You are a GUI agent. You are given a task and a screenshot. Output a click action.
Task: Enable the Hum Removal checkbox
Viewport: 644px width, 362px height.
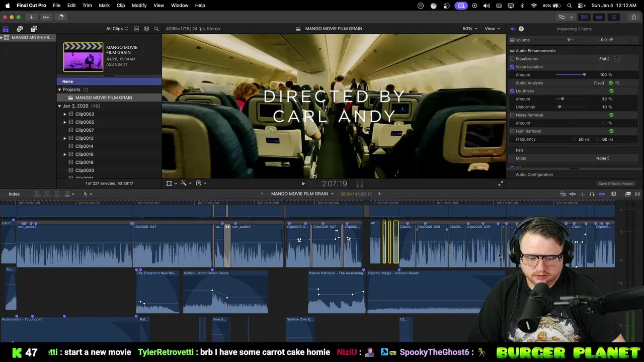click(x=512, y=131)
